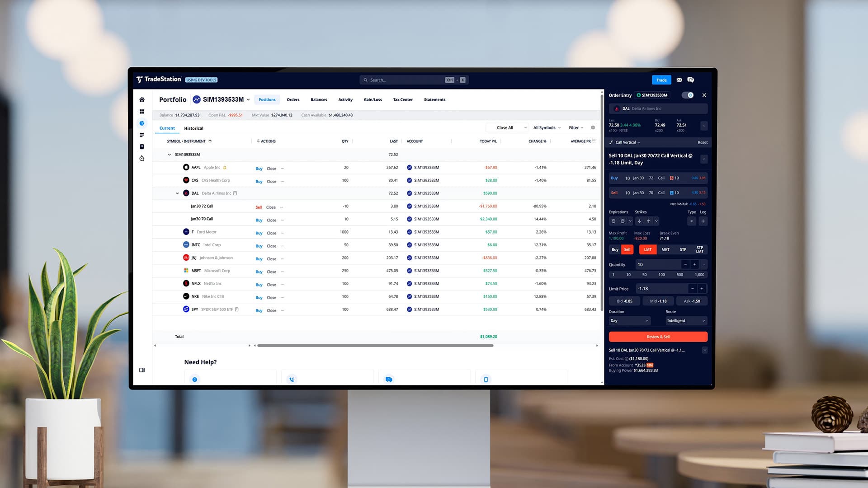The width and height of the screenshot is (868, 488).
Task: Click the note icon next to SPDR S&P 500 ETF
Action: pos(237,310)
